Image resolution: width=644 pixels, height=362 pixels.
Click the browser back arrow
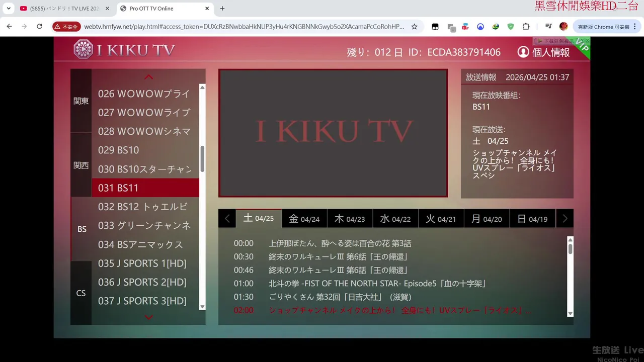tap(9, 27)
